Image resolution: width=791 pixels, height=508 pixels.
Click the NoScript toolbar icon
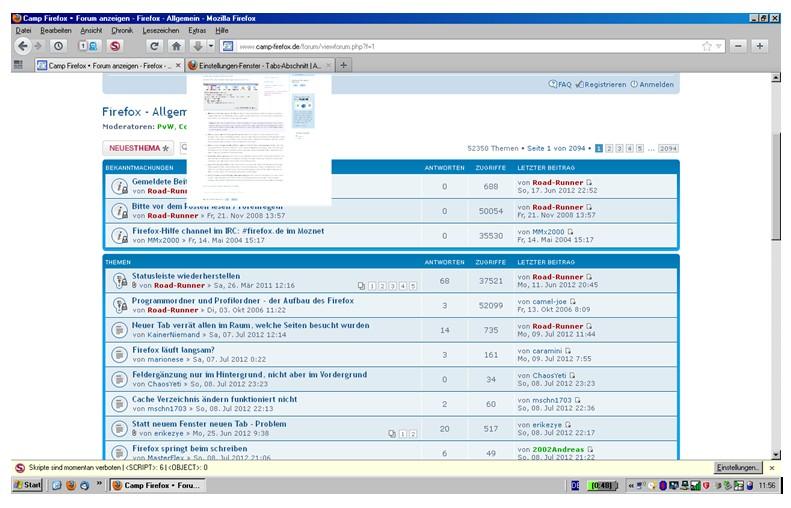(x=115, y=46)
